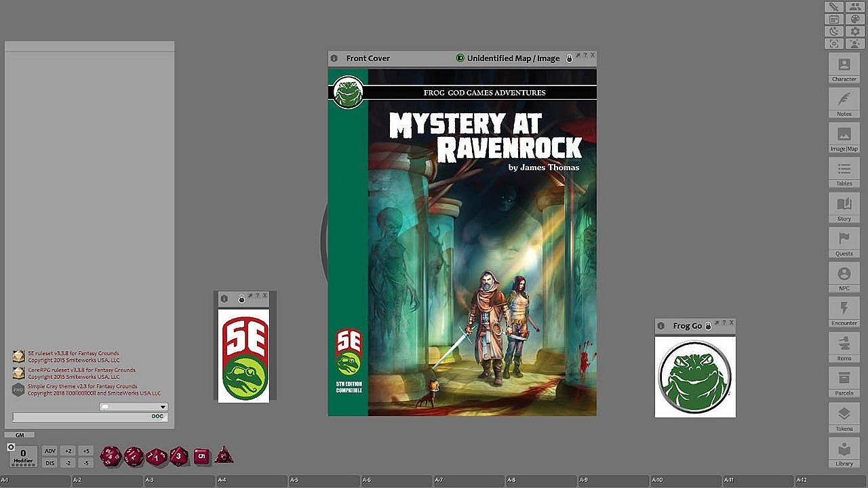Open the Image|Map sidebar button

click(x=844, y=138)
